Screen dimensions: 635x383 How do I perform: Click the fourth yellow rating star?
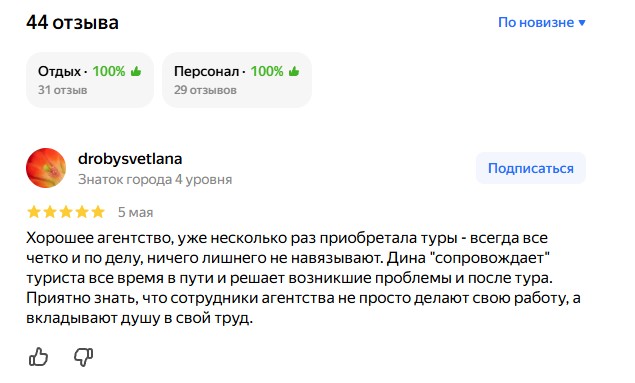[x=82, y=212]
